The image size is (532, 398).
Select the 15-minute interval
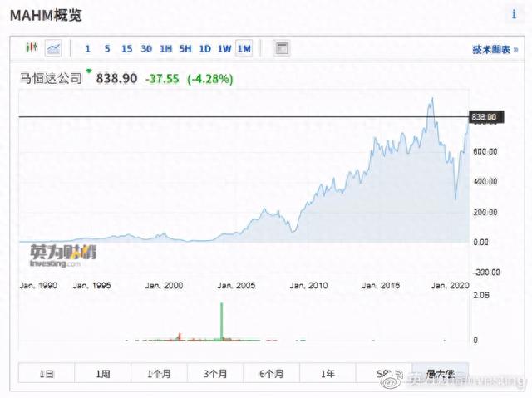tap(126, 48)
